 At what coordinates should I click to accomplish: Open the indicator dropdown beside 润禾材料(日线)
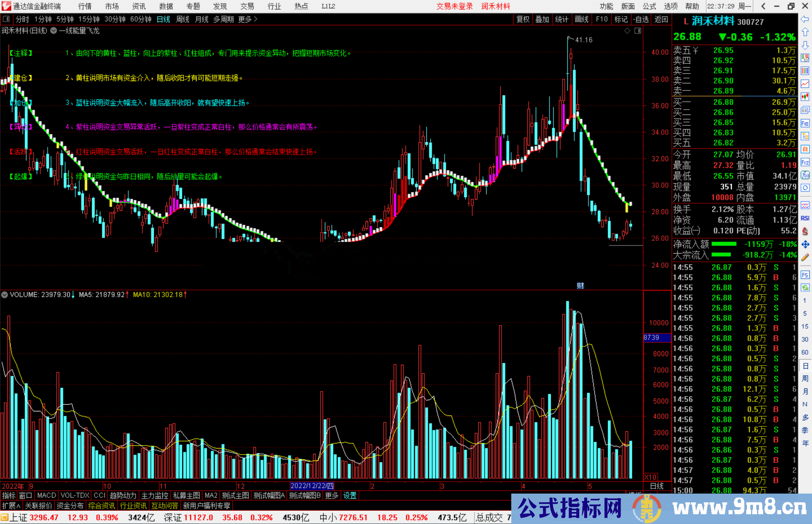pyautogui.click(x=54, y=31)
